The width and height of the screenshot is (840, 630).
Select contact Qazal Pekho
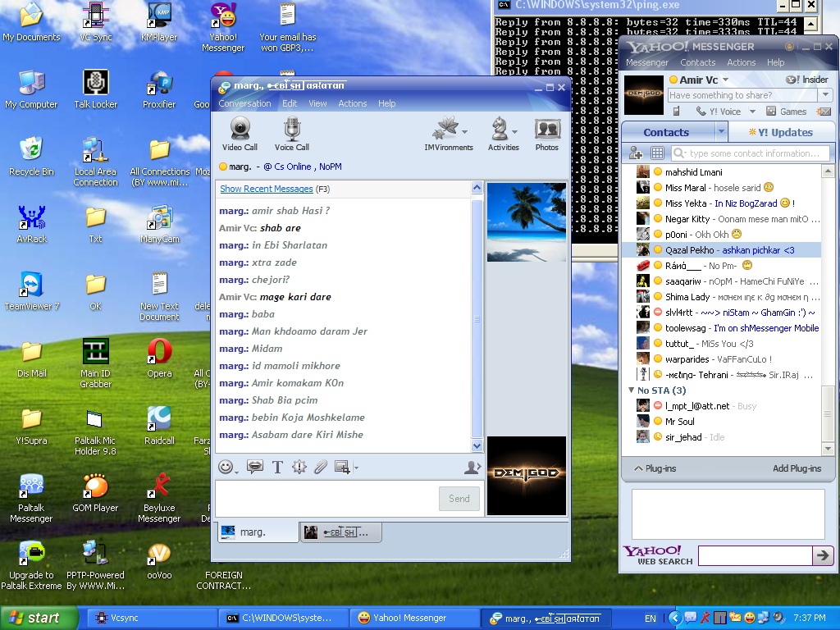click(x=721, y=250)
